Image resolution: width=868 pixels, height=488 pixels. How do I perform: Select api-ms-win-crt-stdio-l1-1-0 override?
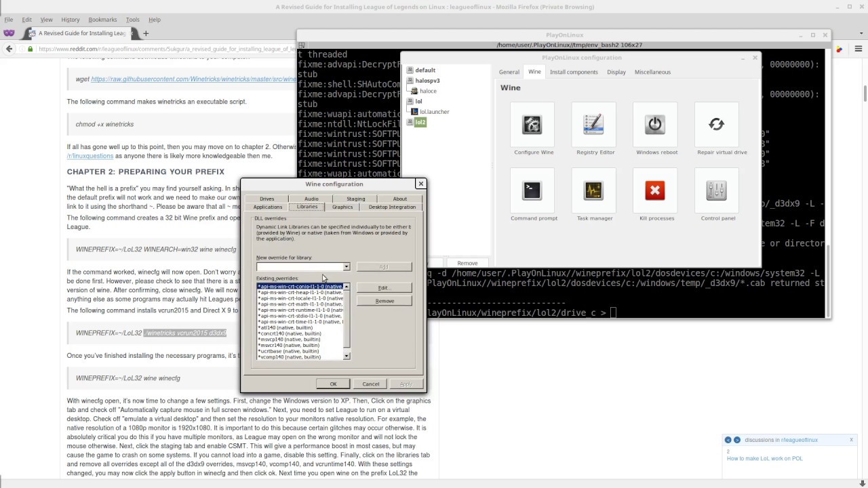pyautogui.click(x=300, y=316)
